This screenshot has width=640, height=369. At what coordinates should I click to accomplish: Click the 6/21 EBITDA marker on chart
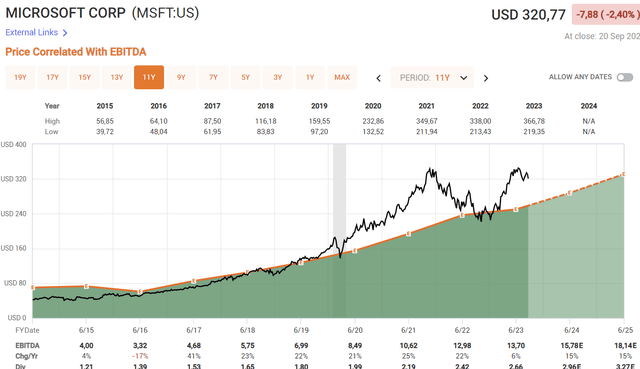[x=408, y=234]
